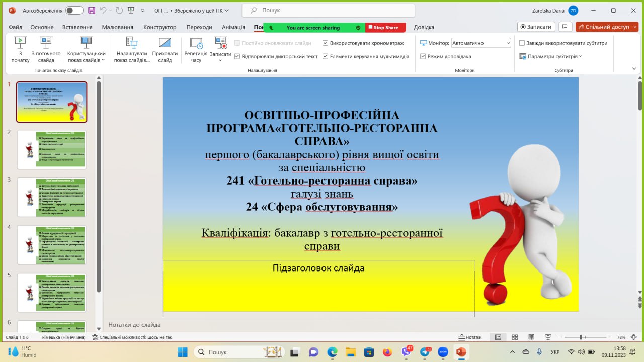Viewport: 644px width, 362px height.
Task: Click the Hide Slide icon
Action: click(x=165, y=43)
